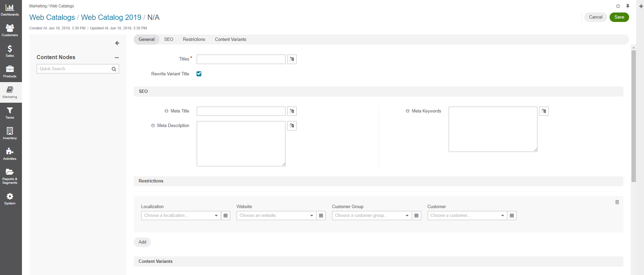Image resolution: width=644 pixels, height=275 pixels.
Task: Add a new restriction row
Action: pyautogui.click(x=143, y=242)
